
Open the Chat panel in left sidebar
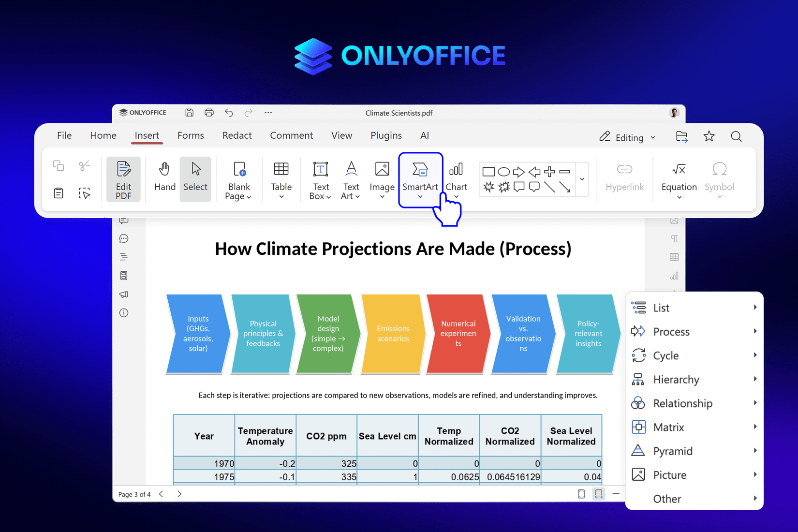[124, 238]
